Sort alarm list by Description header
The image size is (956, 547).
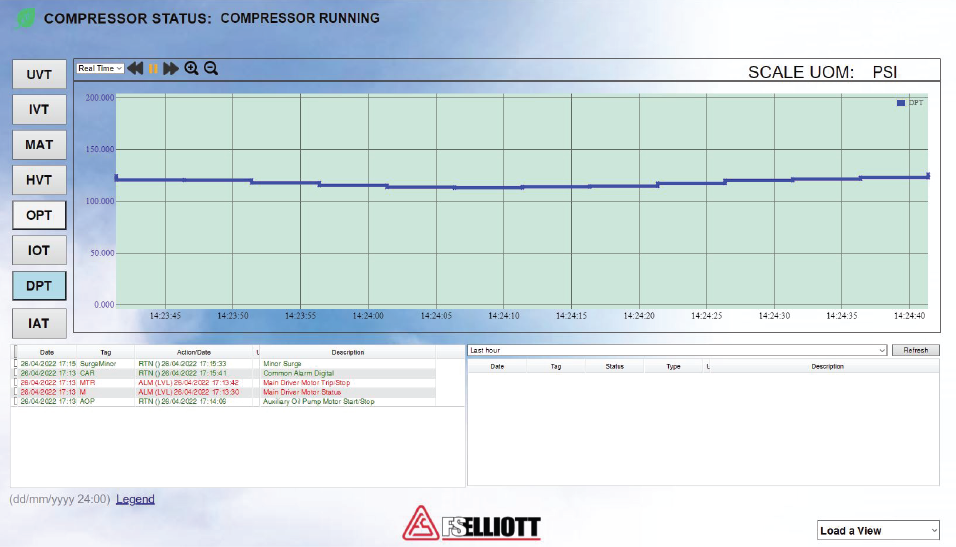pos(348,352)
